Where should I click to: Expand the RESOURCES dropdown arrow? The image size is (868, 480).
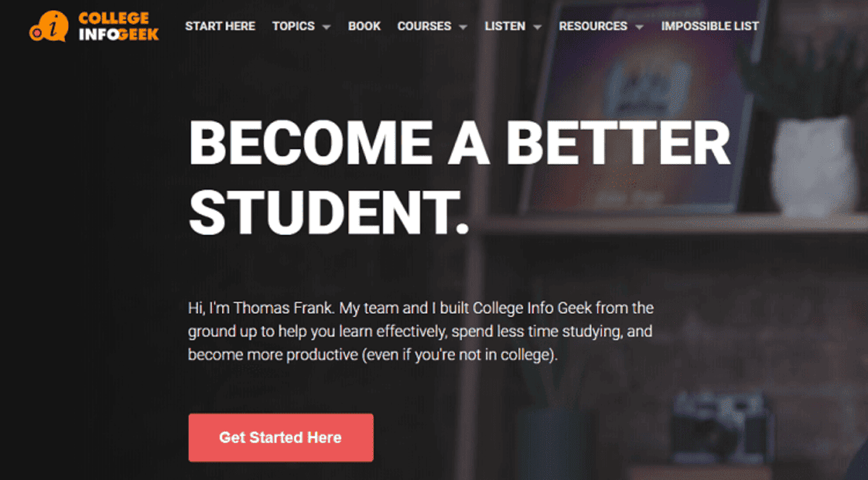639,27
